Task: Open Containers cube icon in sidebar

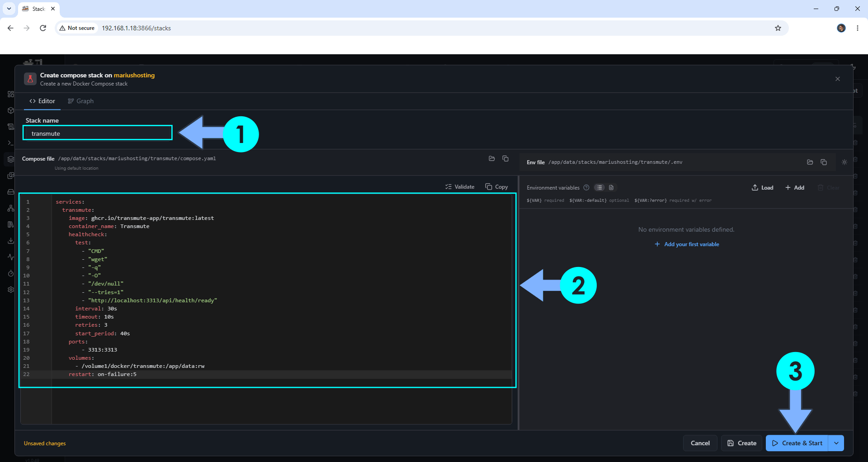Action: (11, 110)
